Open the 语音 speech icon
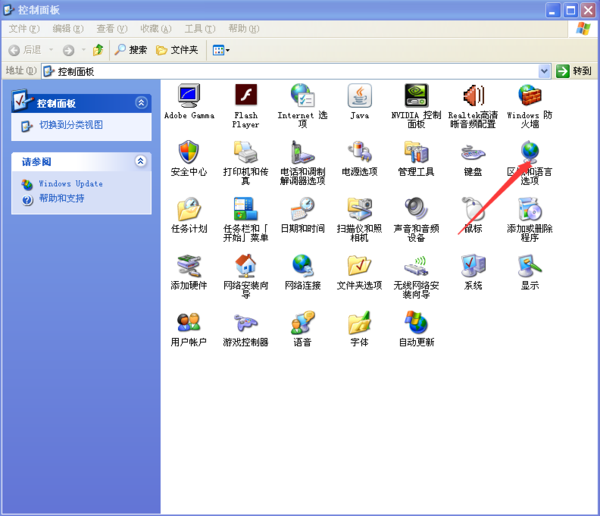The image size is (600, 516). pos(302,322)
